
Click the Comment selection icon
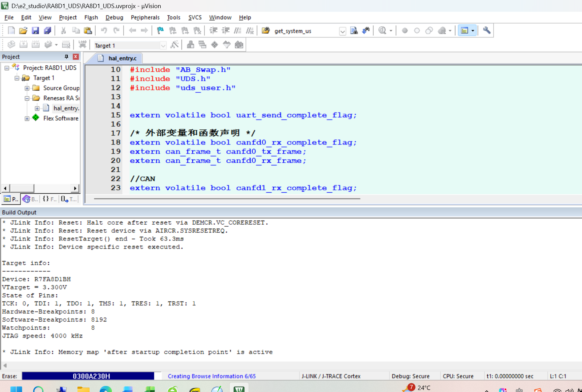click(x=237, y=31)
